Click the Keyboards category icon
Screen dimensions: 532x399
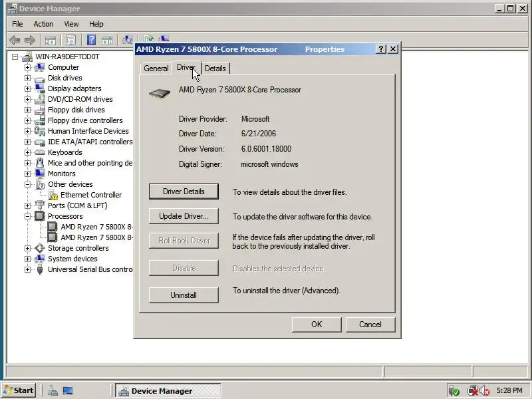(x=40, y=152)
